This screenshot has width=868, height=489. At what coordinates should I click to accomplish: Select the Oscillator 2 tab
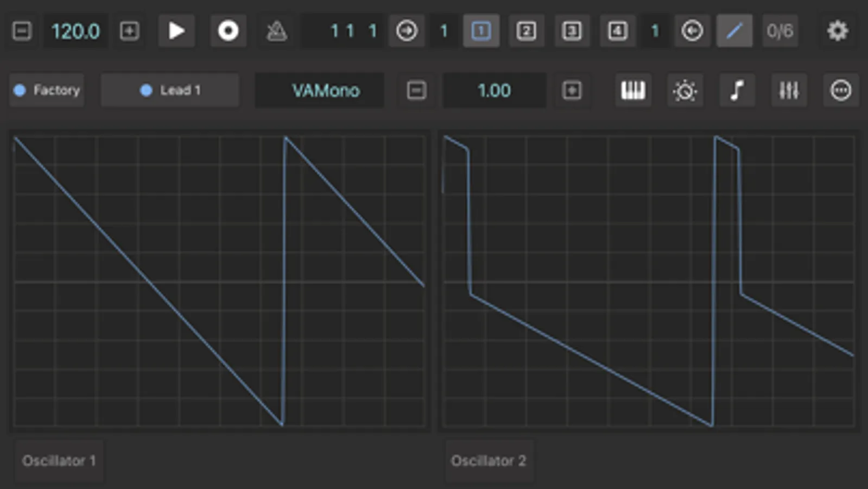click(x=489, y=461)
